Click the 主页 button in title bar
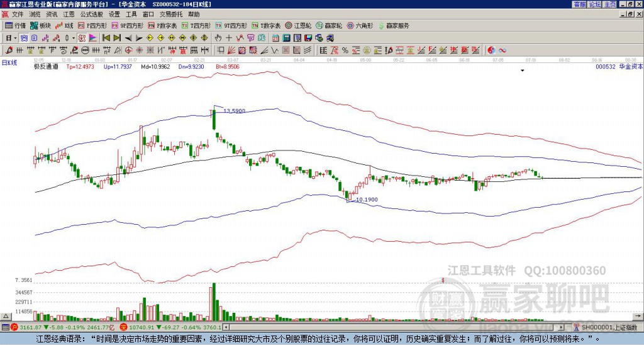 [609, 4]
